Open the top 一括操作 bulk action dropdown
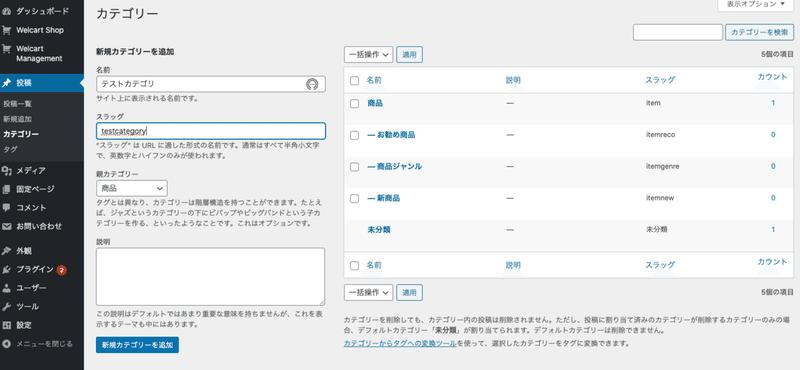Viewport: 800px width, 370px height. coord(368,55)
